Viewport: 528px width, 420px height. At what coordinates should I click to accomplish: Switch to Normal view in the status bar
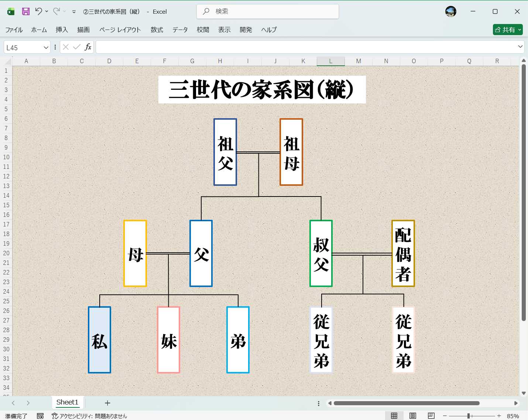coord(394,416)
